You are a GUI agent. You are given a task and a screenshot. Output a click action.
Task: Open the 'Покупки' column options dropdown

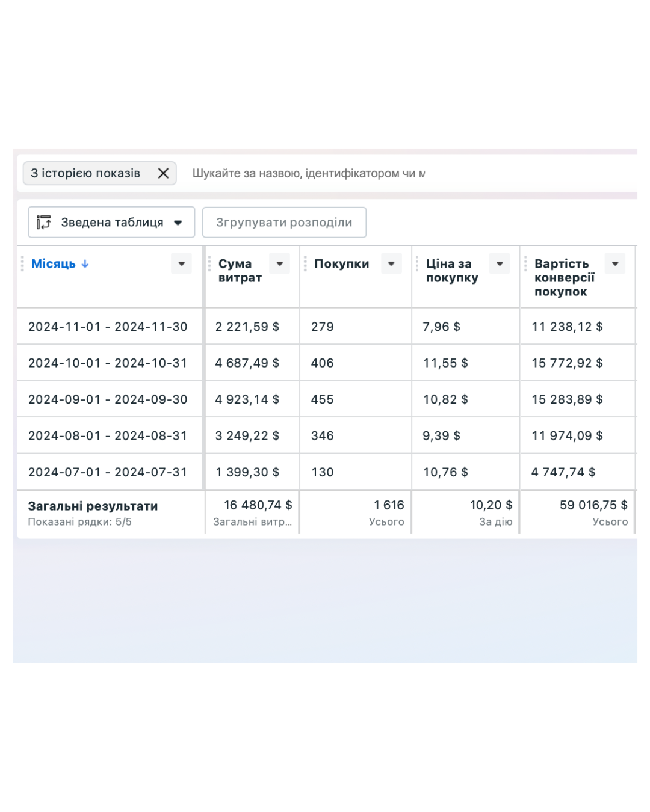click(x=391, y=263)
